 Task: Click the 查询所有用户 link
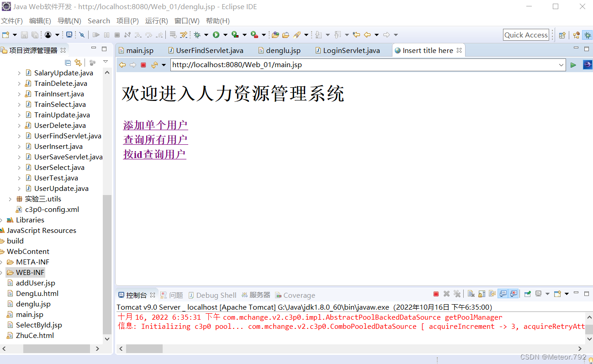[x=155, y=140]
